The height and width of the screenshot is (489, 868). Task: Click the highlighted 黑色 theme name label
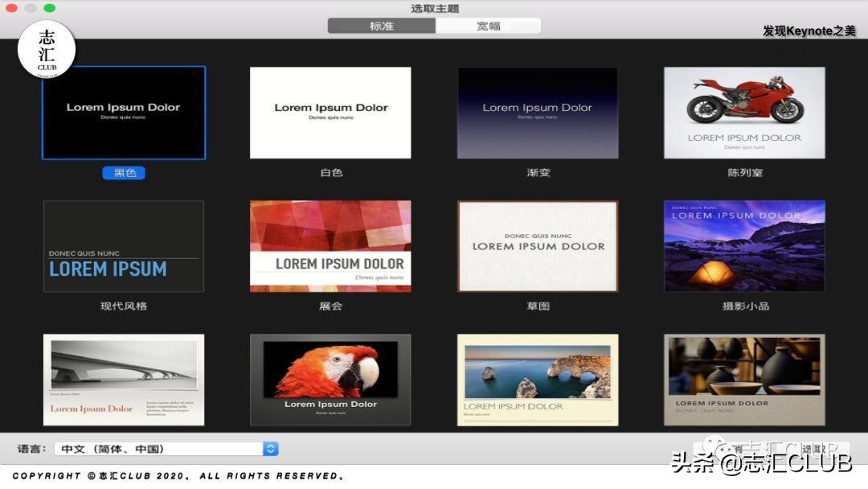coord(124,173)
